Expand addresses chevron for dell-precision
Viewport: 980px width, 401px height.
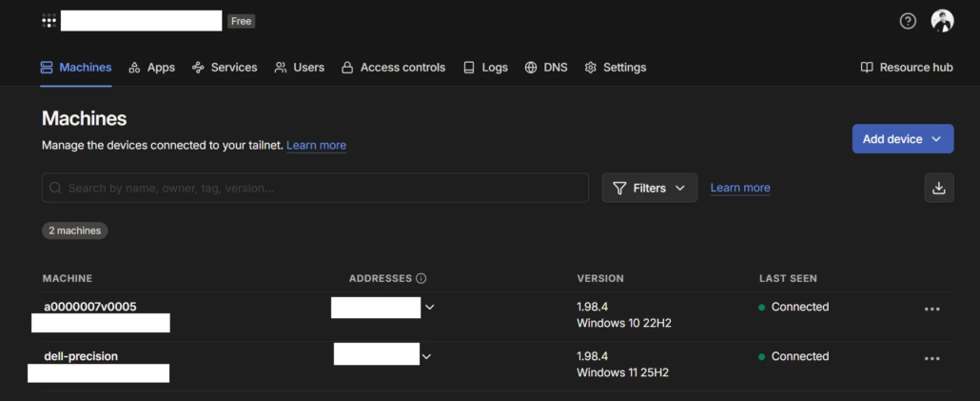tap(426, 356)
